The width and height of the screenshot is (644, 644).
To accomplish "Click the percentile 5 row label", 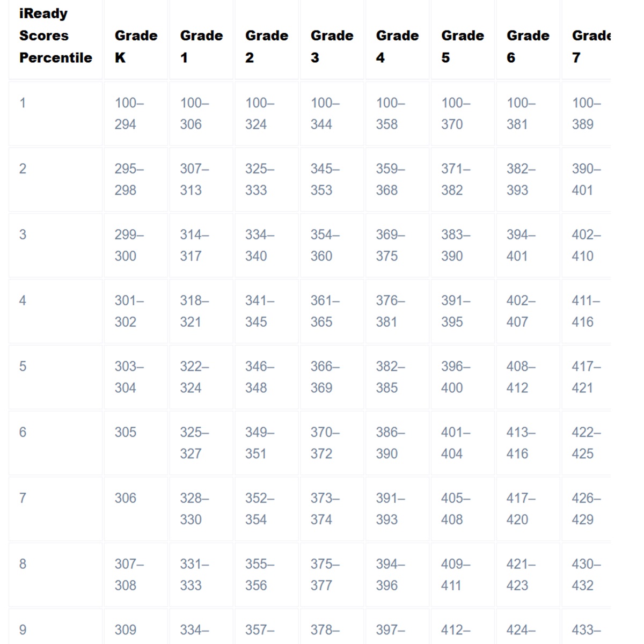I will (23, 367).
